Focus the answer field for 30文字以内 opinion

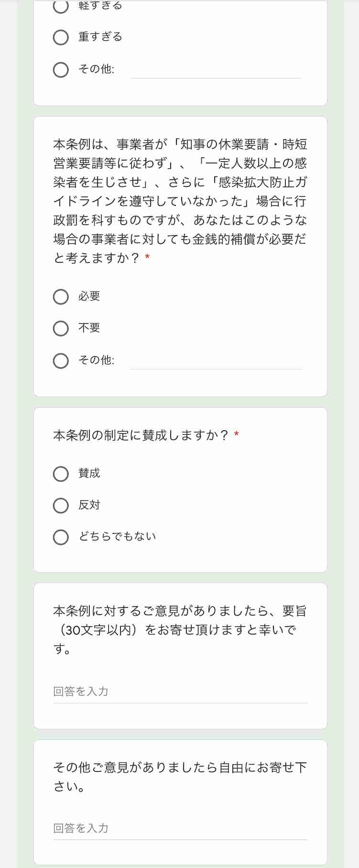tap(180, 692)
